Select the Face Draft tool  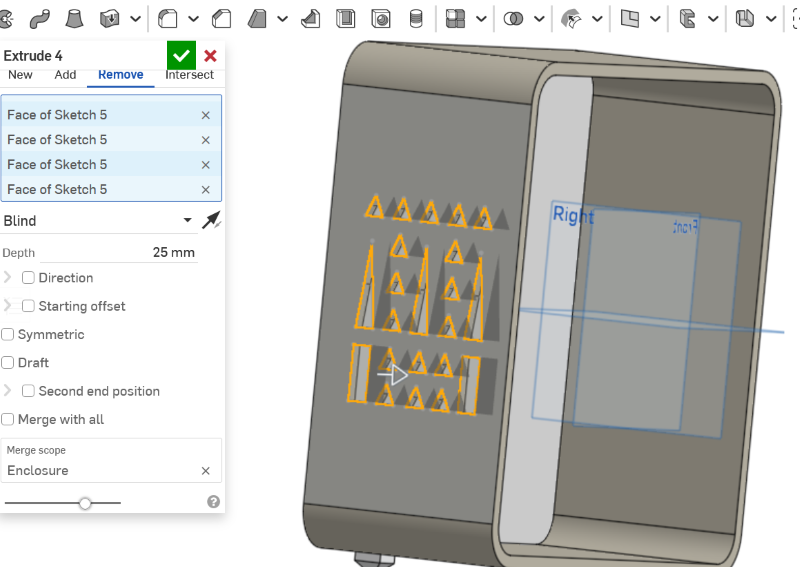tap(257, 19)
